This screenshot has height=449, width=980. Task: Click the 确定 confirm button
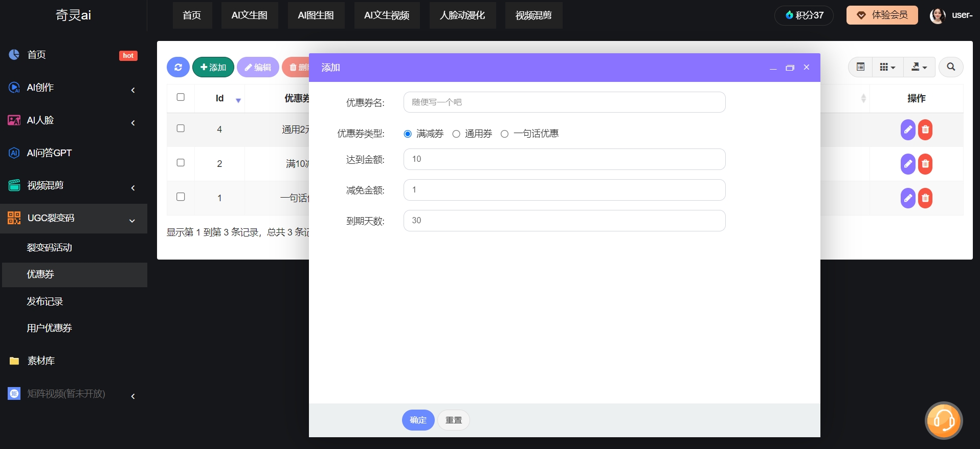(x=418, y=420)
